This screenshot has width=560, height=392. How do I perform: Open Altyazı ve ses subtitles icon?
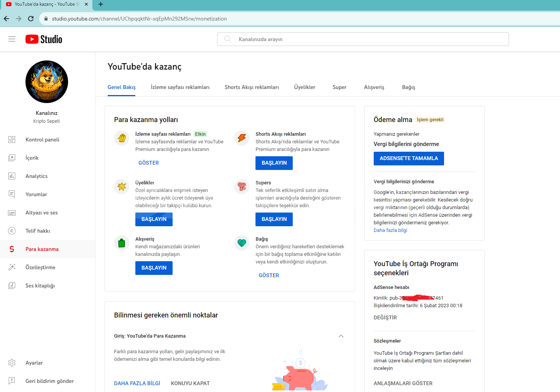pyautogui.click(x=12, y=213)
